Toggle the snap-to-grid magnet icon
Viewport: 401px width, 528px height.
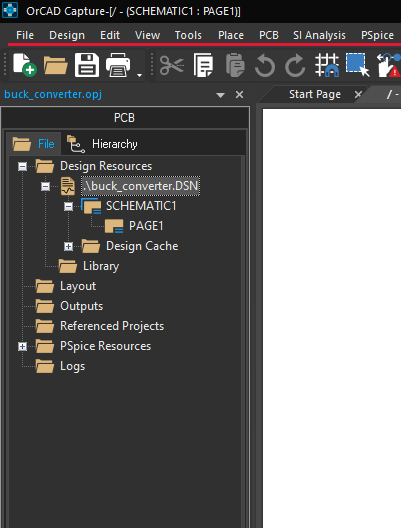[x=327, y=65]
